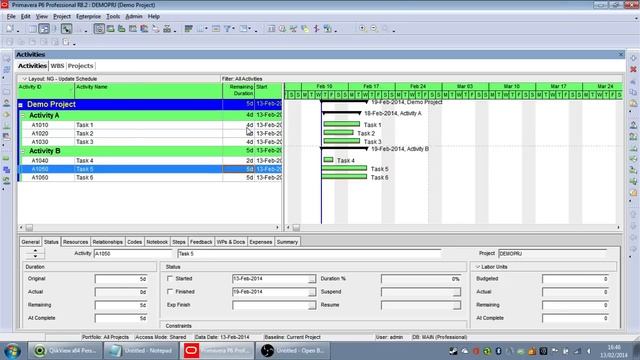The width and height of the screenshot is (640, 360).
Task: Collapse the Demo Project group
Action: pyautogui.click(x=20, y=105)
